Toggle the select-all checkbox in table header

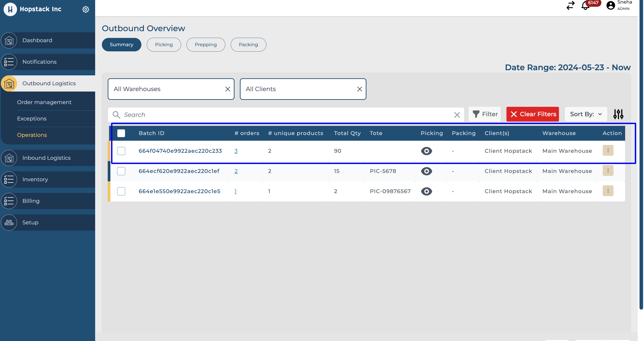pyautogui.click(x=121, y=133)
